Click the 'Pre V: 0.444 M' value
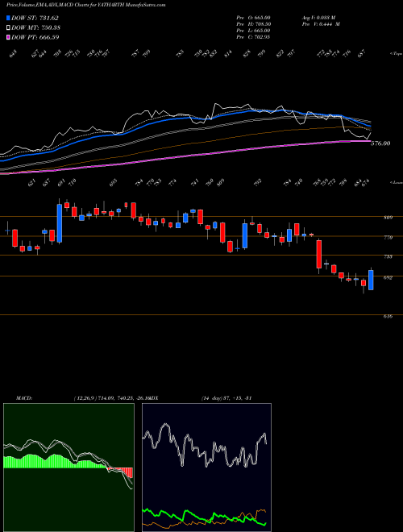This screenshot has height=532, width=403. click(321, 24)
